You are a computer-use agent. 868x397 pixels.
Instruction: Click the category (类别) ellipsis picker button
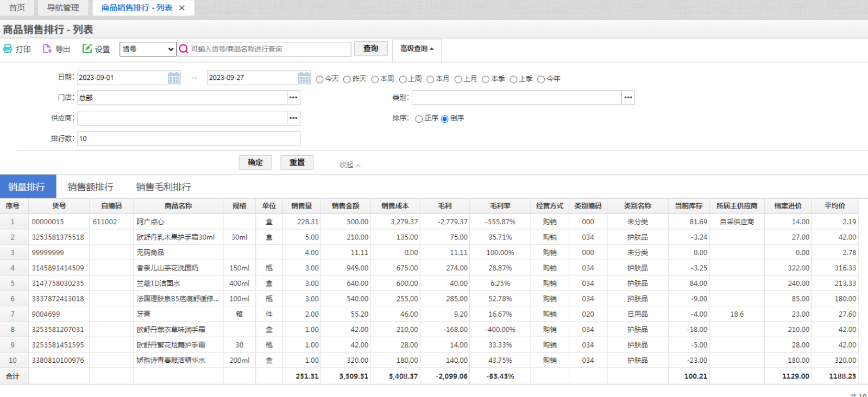(628, 98)
